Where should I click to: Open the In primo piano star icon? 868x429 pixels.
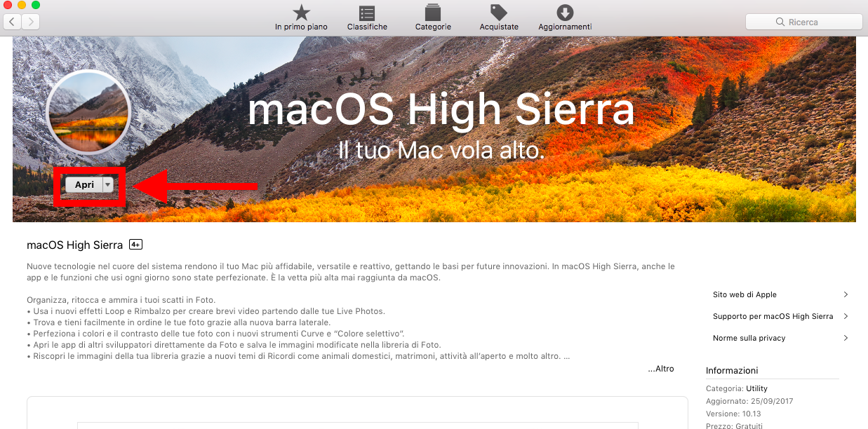301,13
